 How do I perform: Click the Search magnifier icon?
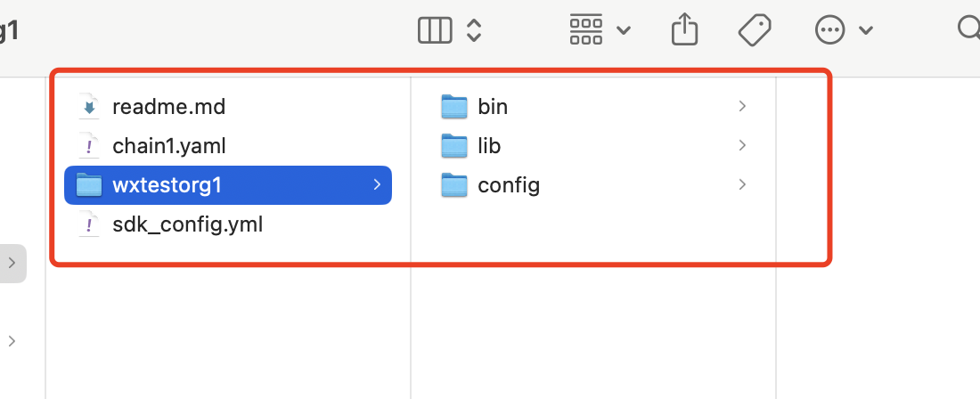pyautogui.click(x=969, y=28)
